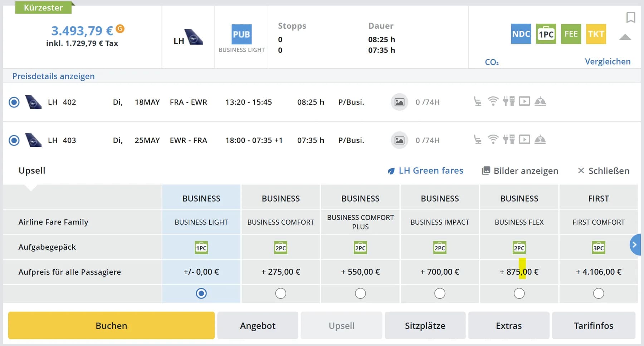This screenshot has height=346, width=644.
Task: Click seat icon for LH 402
Action: 477,101
